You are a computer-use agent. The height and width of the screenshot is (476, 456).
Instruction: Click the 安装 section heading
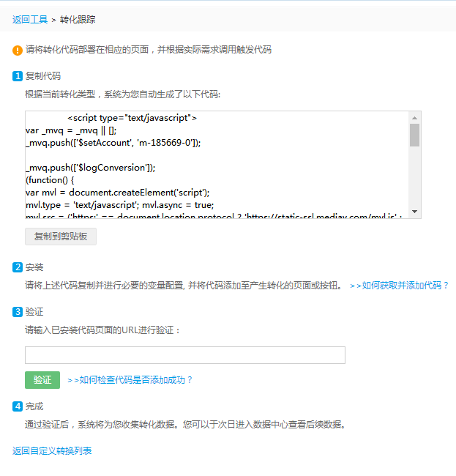coord(34,267)
